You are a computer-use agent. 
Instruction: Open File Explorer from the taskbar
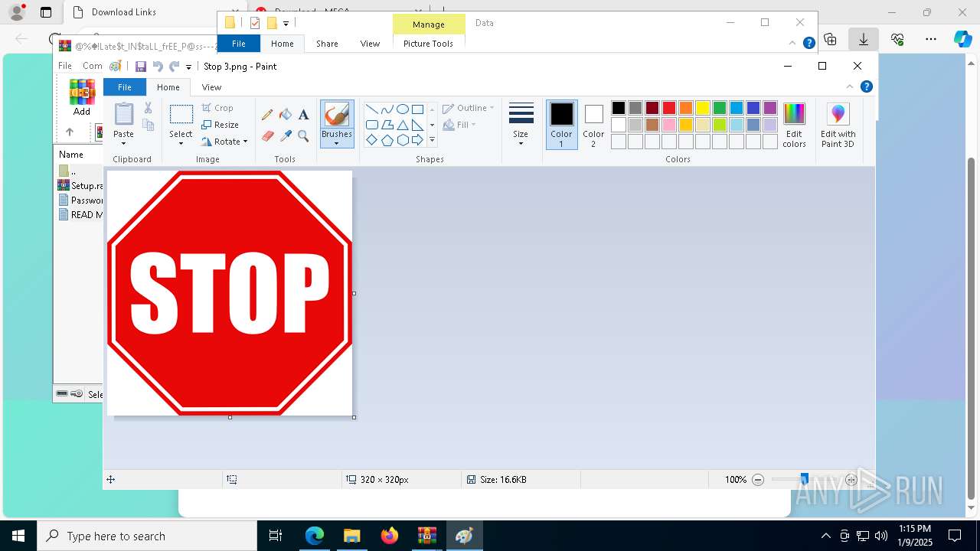(x=351, y=536)
